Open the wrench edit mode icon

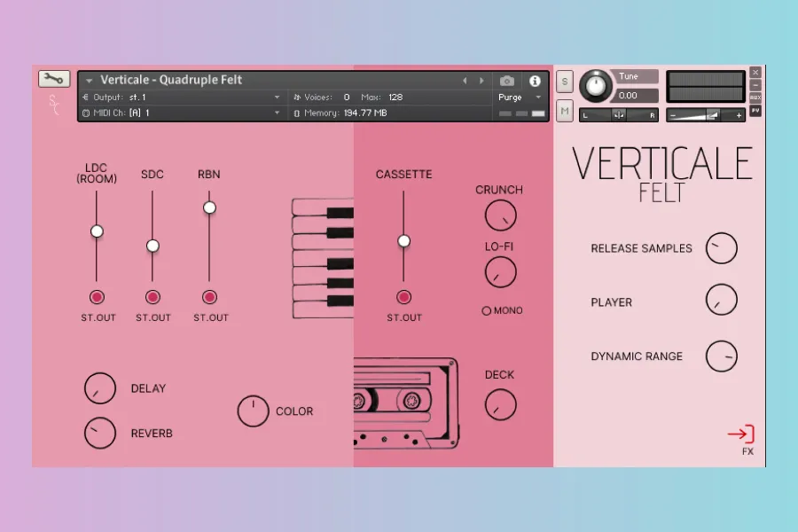[x=54, y=79]
